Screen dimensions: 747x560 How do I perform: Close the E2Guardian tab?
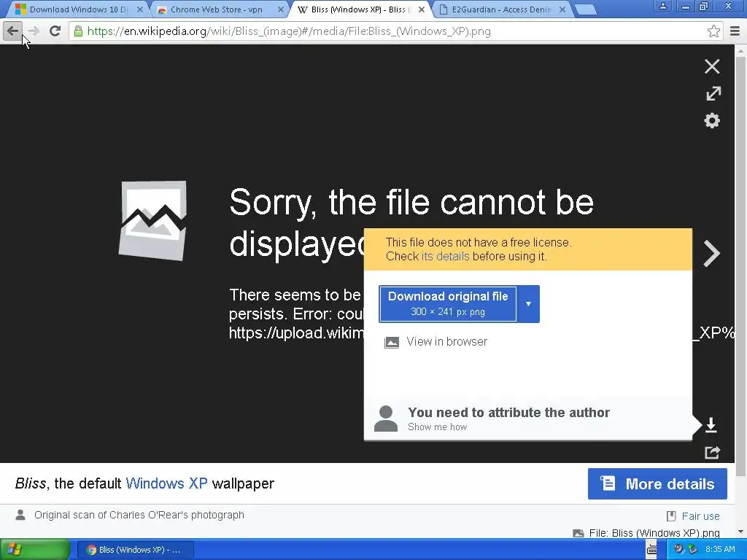pyautogui.click(x=562, y=9)
